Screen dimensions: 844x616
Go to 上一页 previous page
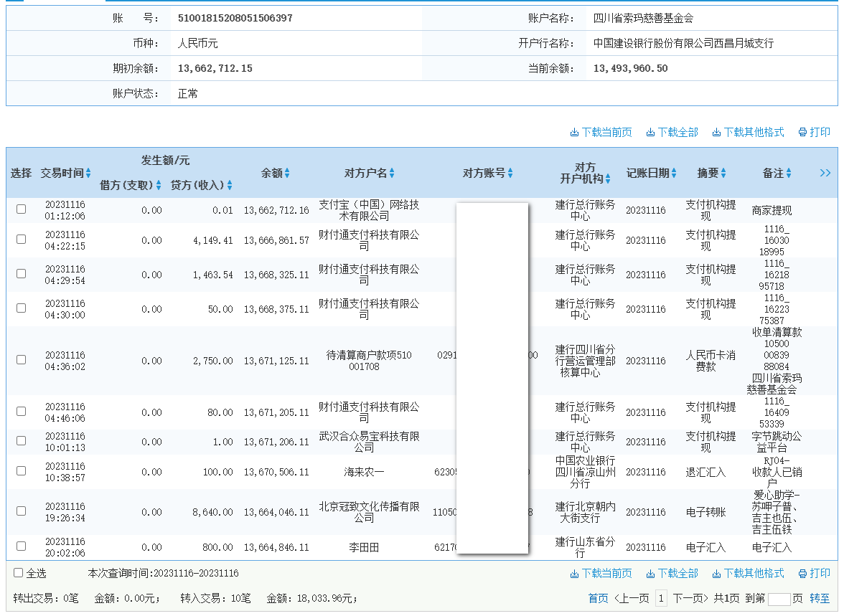[x=632, y=598]
